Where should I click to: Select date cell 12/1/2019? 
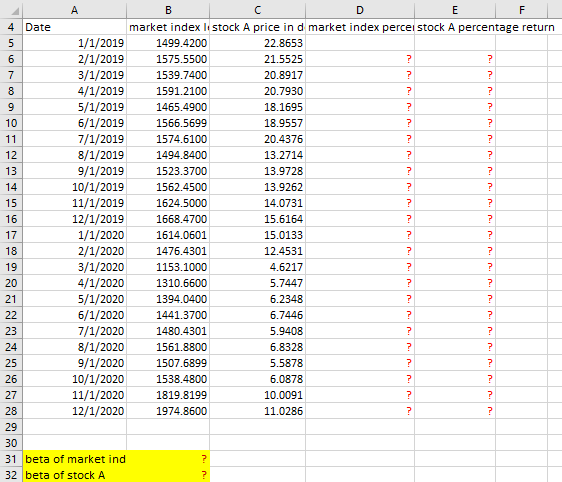[x=74, y=219]
